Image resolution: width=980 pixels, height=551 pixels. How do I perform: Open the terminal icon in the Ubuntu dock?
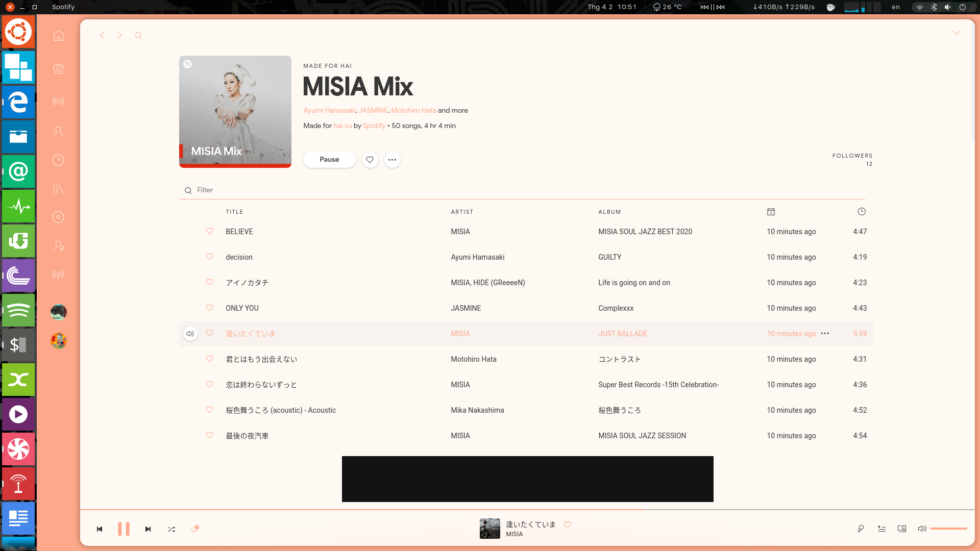[18, 345]
